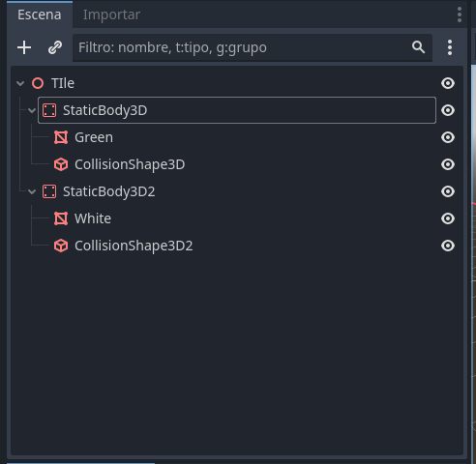Click the Green MeshInstance3D node icon

click(x=61, y=137)
